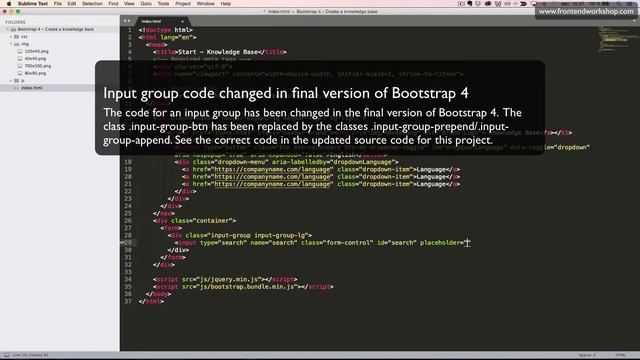Open the Project menu
This screenshot has height=360, width=640.
click(183, 4)
